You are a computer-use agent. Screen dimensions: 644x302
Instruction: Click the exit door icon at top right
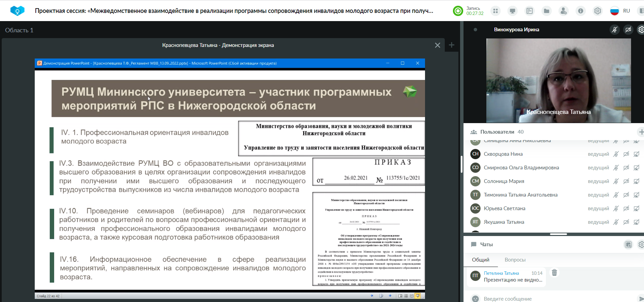[x=641, y=11]
